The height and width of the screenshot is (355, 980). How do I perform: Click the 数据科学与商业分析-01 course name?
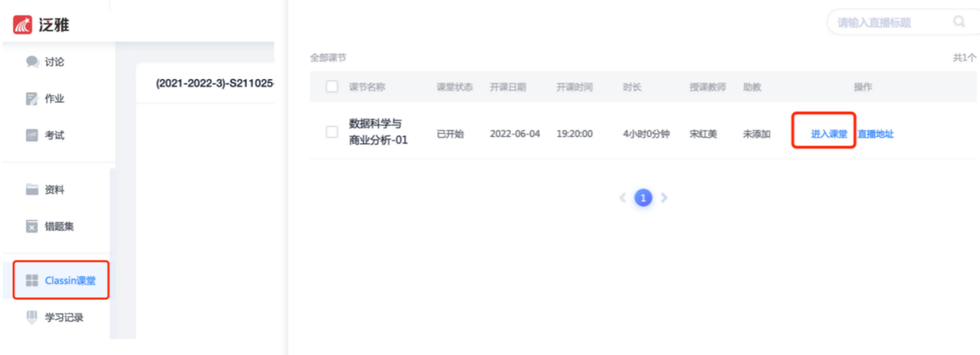378,132
